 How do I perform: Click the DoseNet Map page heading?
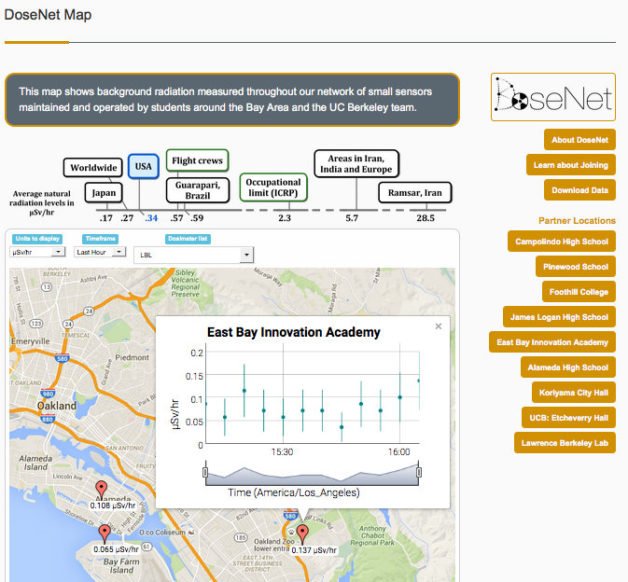[x=48, y=15]
